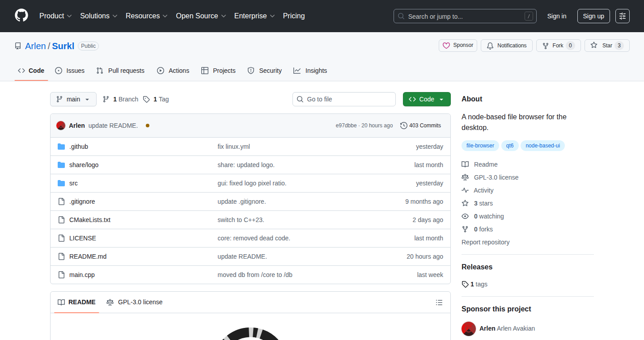The width and height of the screenshot is (644, 340).
Task: Click the tag icon next to 1 Tag
Action: pos(146,99)
